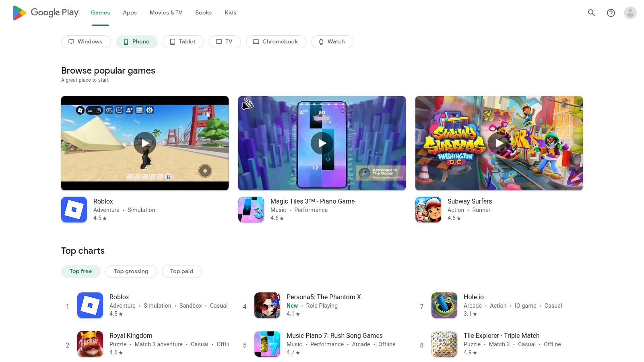Click the 3.1 rating of Hole.io
Image resolution: width=644 pixels, height=362 pixels.
[x=470, y=314]
